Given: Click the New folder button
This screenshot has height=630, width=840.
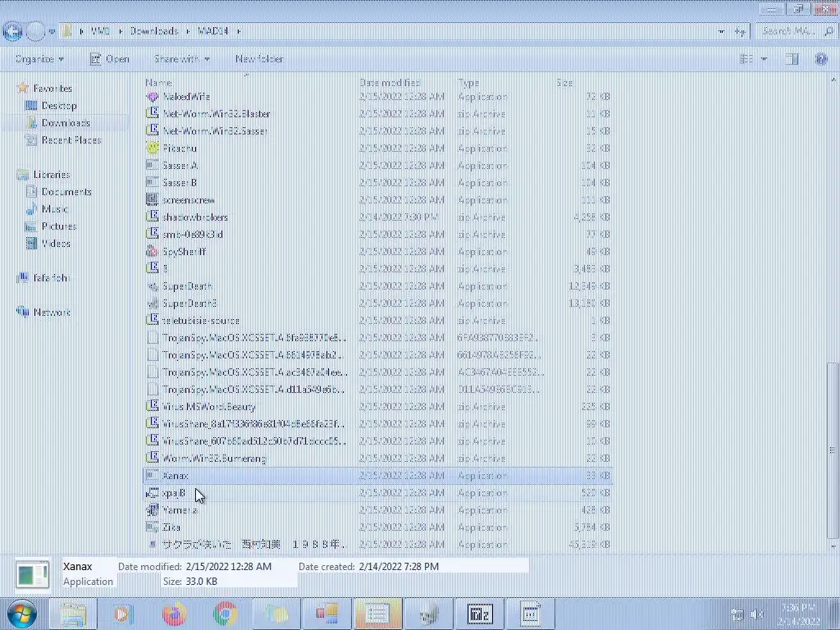Looking at the screenshot, I should point(259,59).
